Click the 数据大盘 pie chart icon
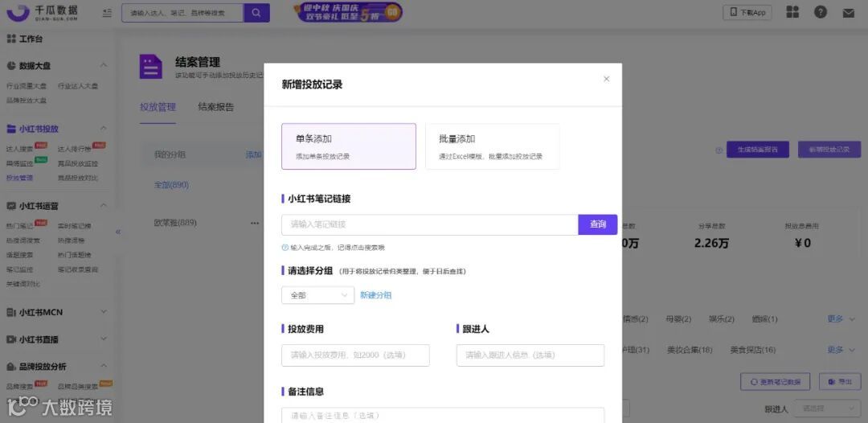Screen dimensions: 868x423 11,66
